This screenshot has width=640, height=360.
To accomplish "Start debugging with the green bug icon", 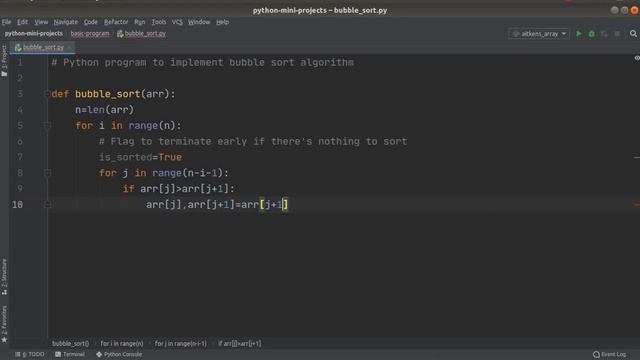I will (591, 34).
